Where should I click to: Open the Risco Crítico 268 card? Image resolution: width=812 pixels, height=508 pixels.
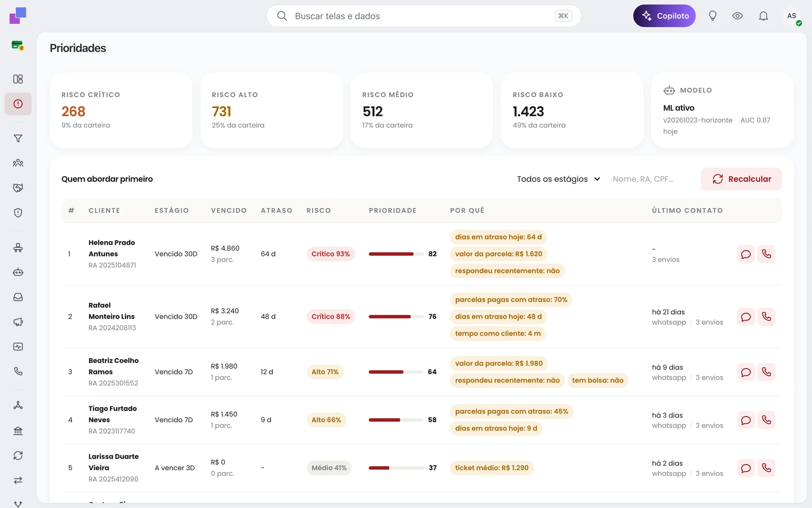coord(121,110)
